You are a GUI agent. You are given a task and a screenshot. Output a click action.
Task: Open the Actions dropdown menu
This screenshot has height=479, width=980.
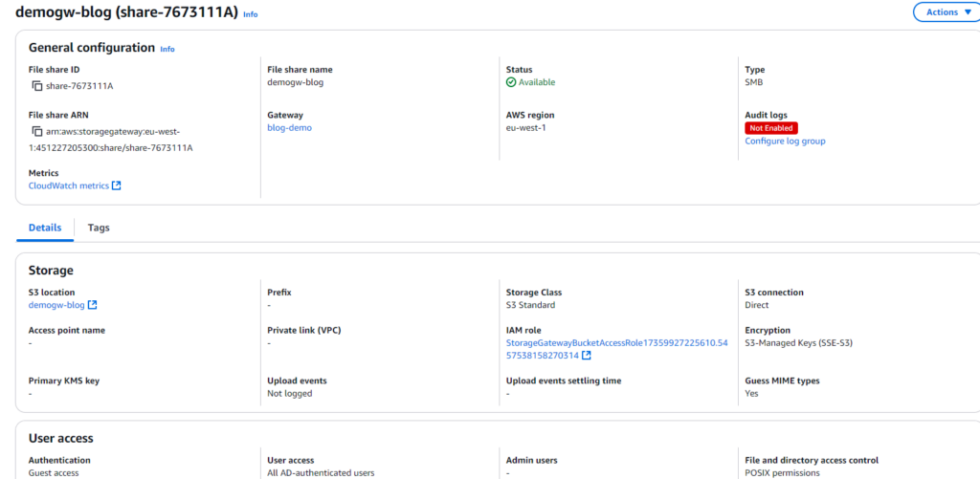[947, 12]
